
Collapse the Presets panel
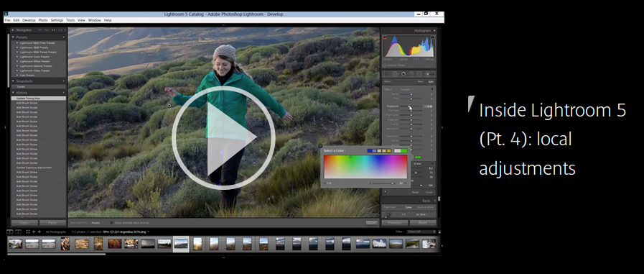coord(13,37)
